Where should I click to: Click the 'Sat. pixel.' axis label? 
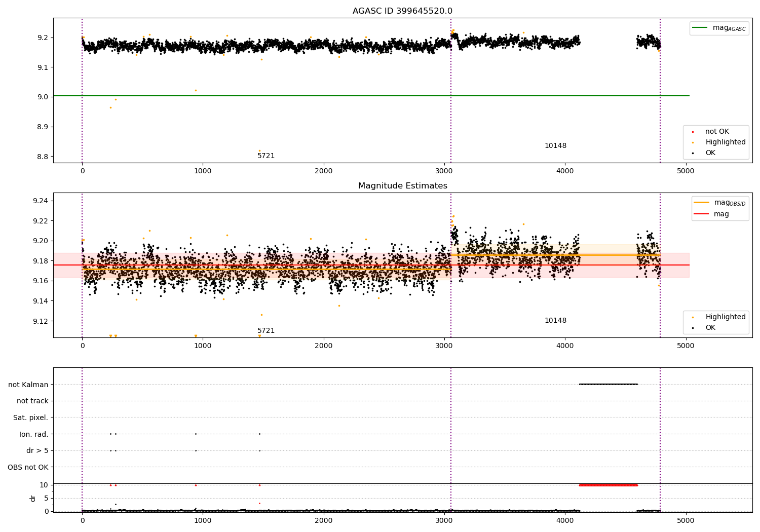coord(30,417)
